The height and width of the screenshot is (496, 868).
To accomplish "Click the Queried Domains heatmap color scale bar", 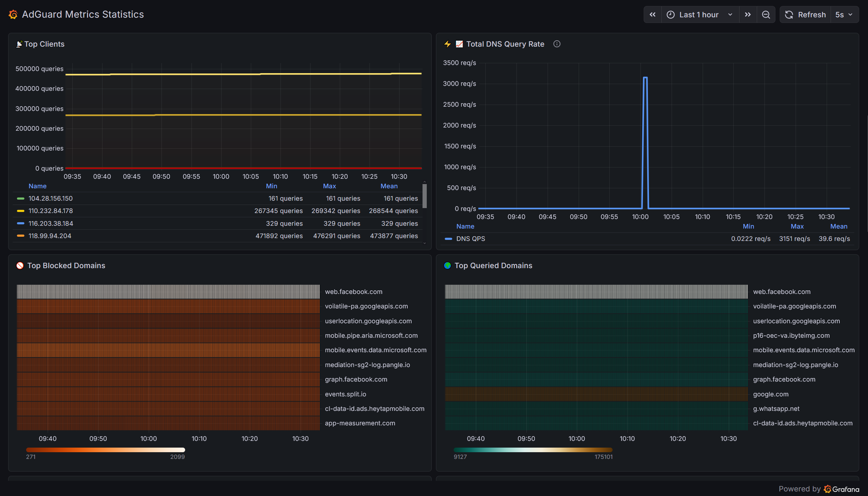I will [x=533, y=450].
